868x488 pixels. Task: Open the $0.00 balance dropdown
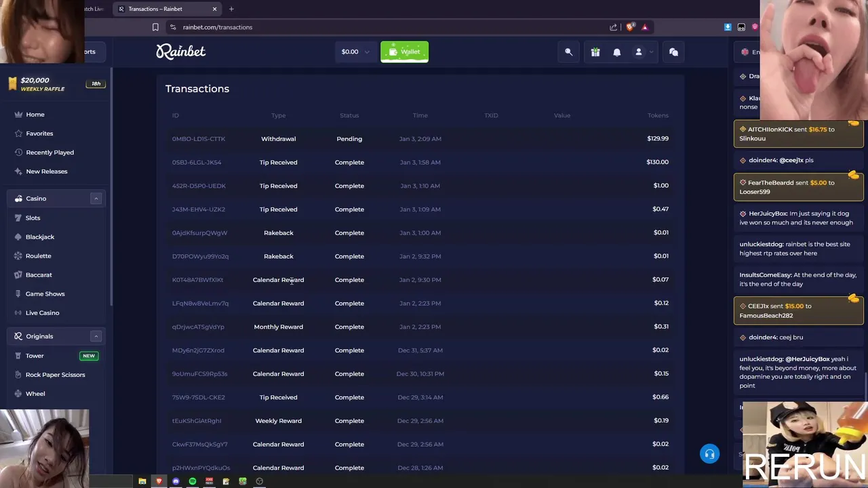(x=355, y=52)
